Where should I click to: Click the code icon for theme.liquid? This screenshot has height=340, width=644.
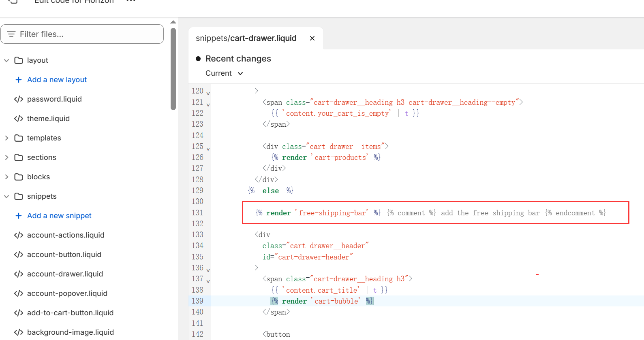click(18, 119)
